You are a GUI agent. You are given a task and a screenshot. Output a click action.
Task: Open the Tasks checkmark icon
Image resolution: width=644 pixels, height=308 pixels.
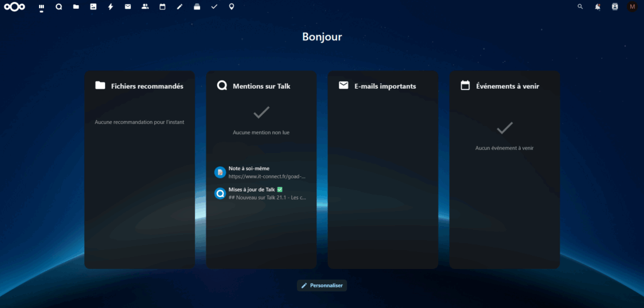(214, 7)
